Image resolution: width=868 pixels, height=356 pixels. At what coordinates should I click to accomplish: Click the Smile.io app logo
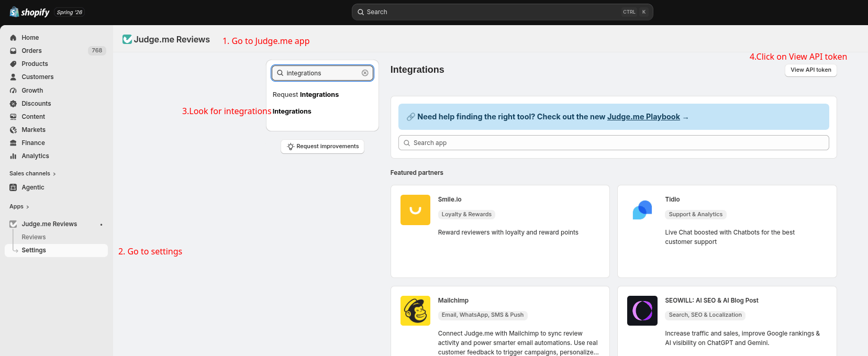coord(415,210)
